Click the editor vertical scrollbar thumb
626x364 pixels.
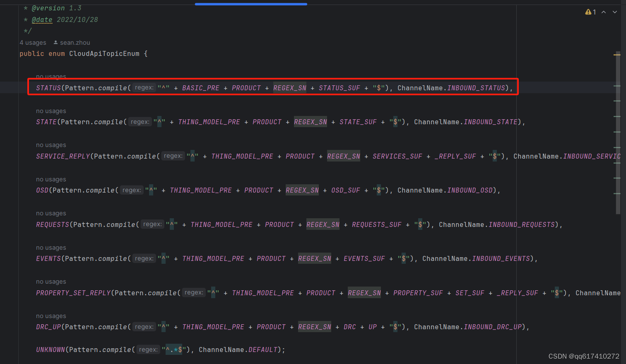(x=618, y=133)
